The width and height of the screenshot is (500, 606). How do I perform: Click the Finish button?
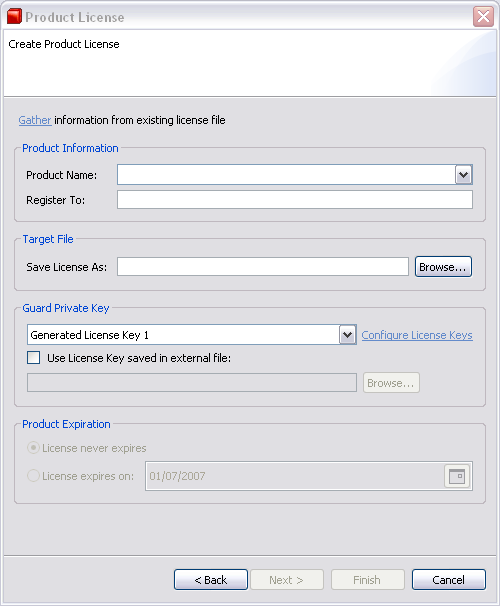pos(367,580)
